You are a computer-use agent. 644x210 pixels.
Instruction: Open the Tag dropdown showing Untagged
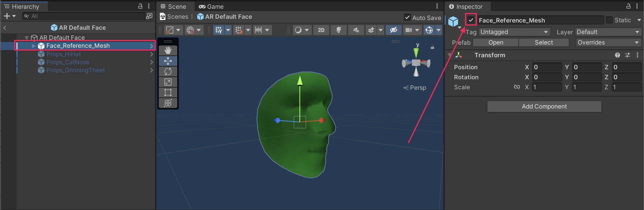pyautogui.click(x=514, y=32)
